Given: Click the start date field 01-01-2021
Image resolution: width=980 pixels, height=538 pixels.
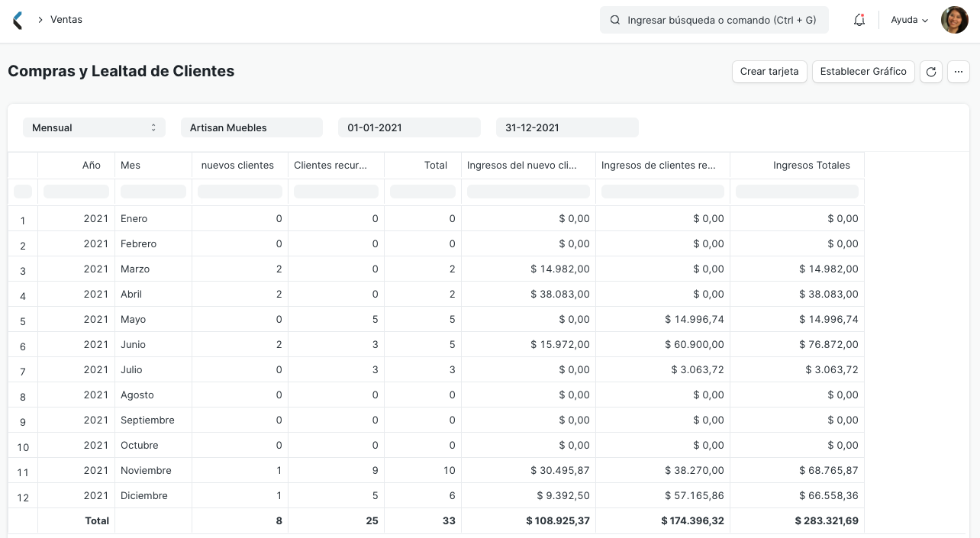Looking at the screenshot, I should (x=409, y=127).
